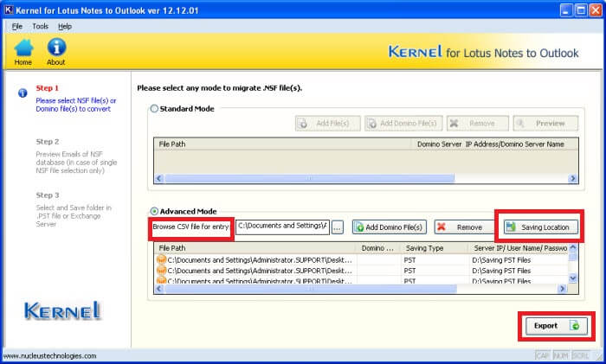
Task: Close the Kernel application window
Action: (x=596, y=10)
